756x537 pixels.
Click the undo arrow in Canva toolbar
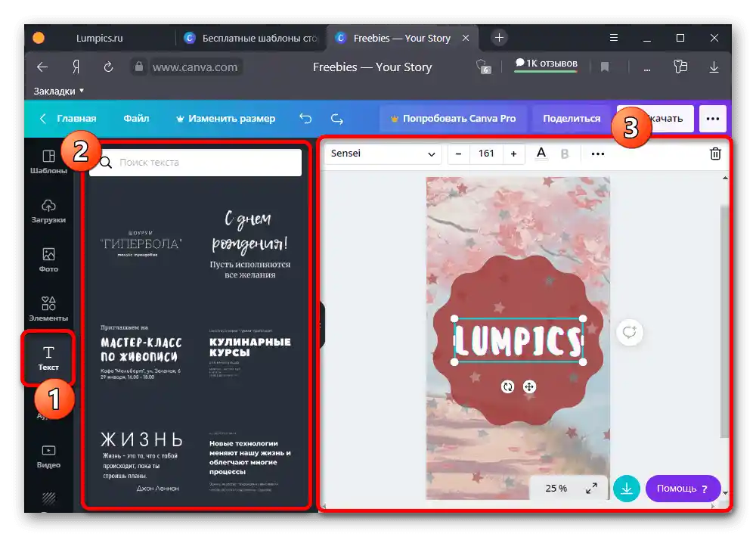305,118
